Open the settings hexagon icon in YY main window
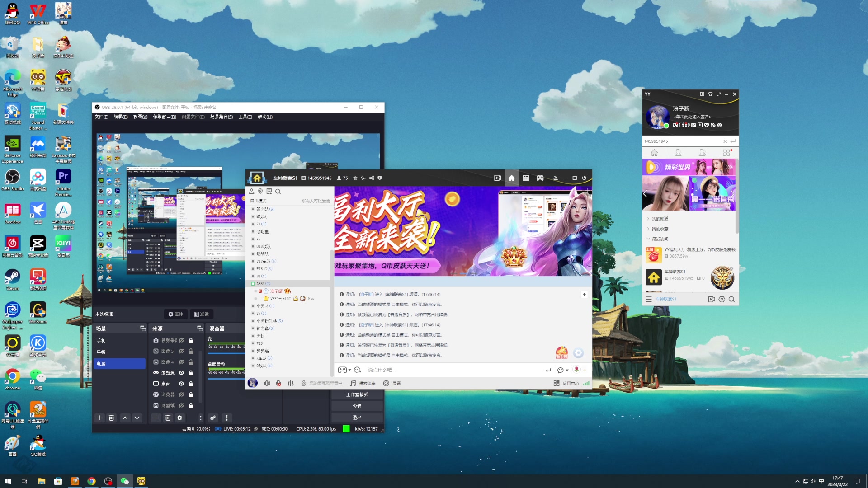Image resolution: width=868 pixels, height=488 pixels. pos(722,299)
